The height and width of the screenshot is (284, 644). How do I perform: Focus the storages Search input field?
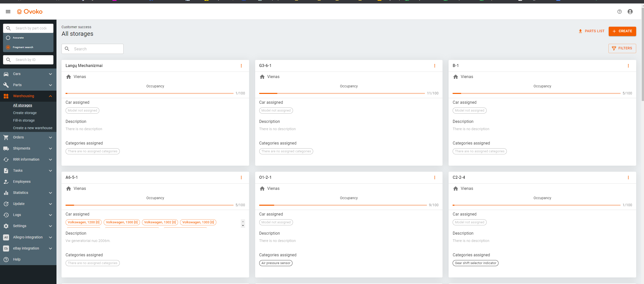(x=97, y=49)
